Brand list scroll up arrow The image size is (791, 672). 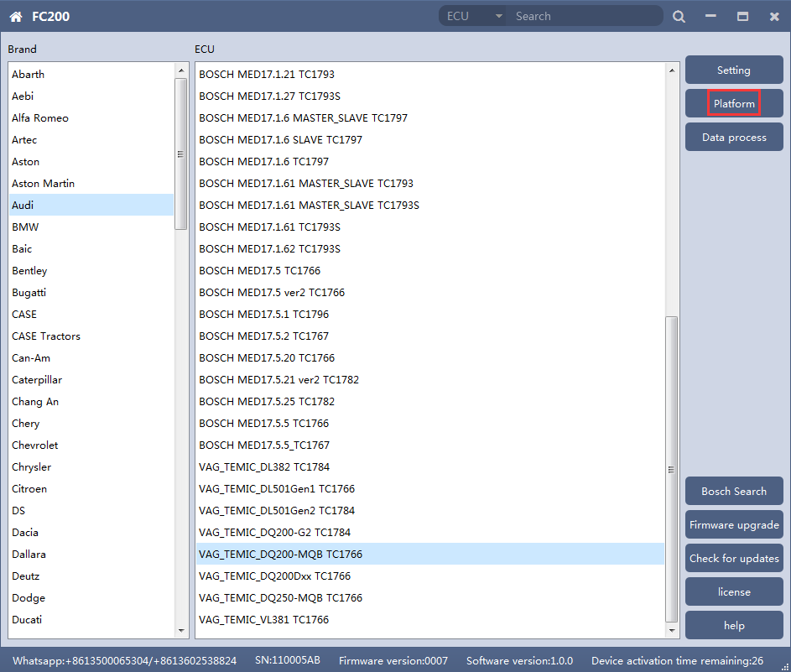coord(181,70)
